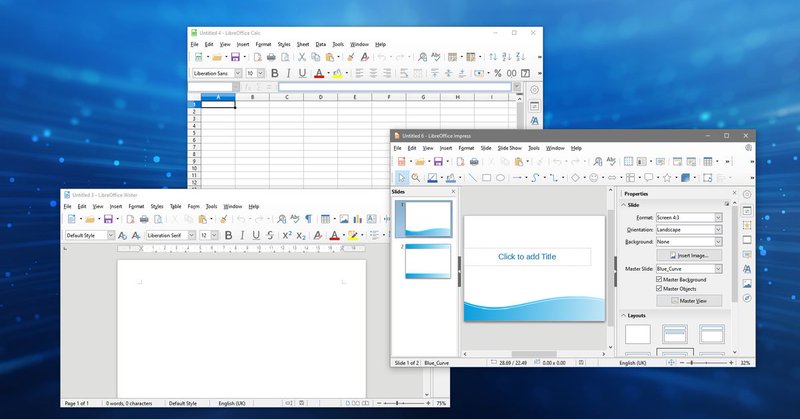800x419 pixels.
Task: Open Styles sidebar deck icon in Calc
Action: 534,121
